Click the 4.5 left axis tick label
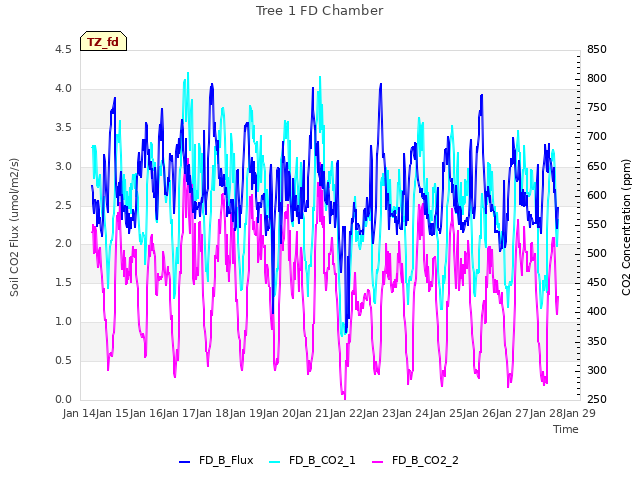The height and width of the screenshot is (480, 640). coord(63,49)
